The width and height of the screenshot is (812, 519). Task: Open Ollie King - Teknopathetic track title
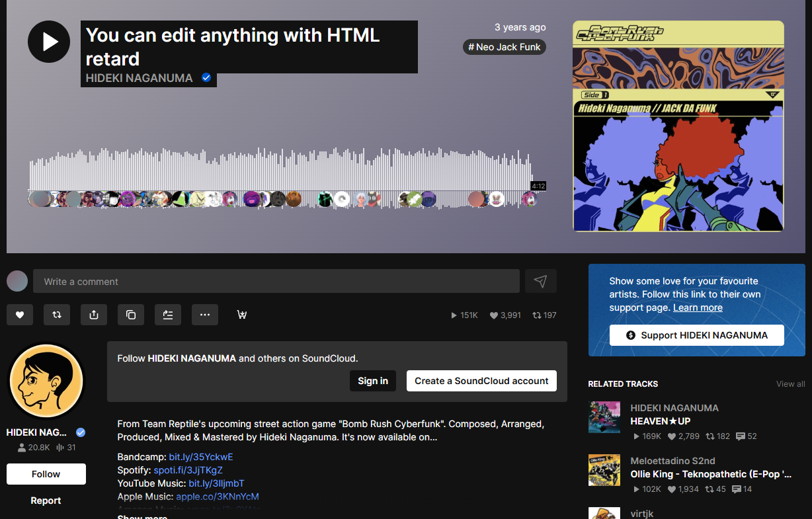coord(711,474)
